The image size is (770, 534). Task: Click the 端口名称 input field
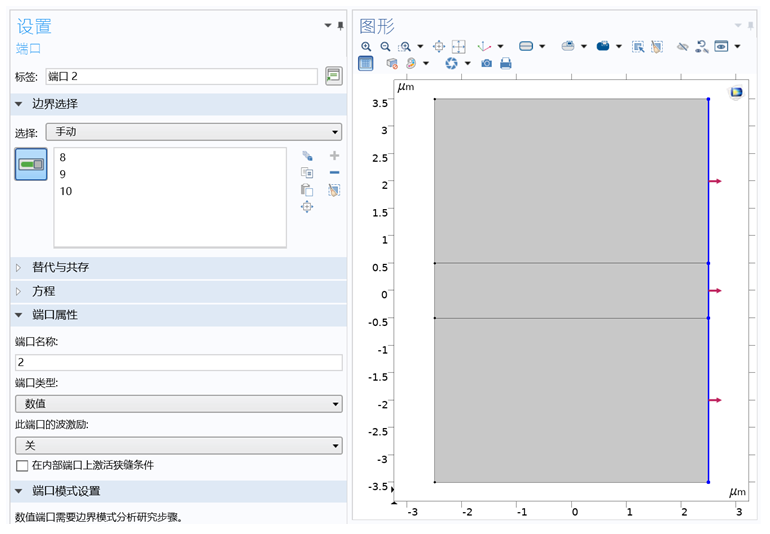point(179,363)
